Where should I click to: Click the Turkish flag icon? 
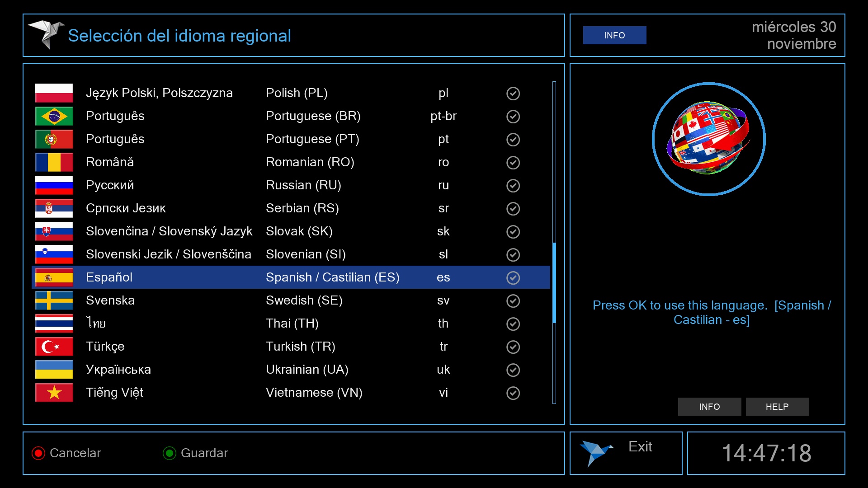click(x=54, y=347)
